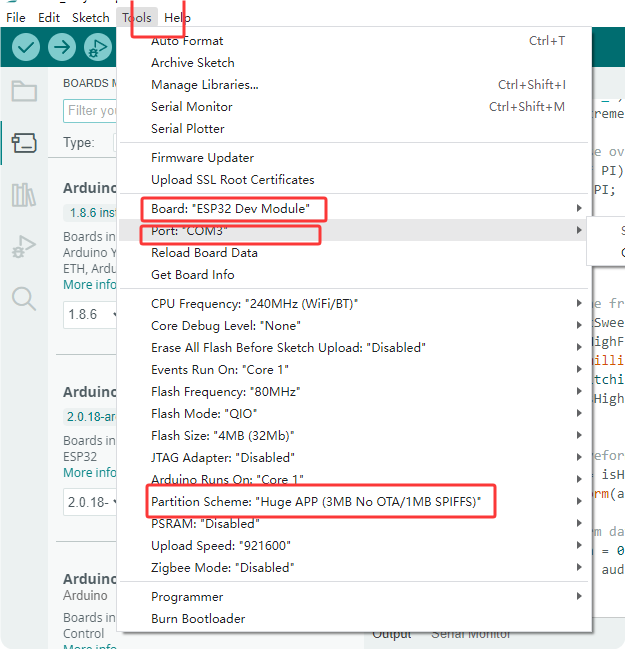The width and height of the screenshot is (625, 649).
Task: Open the Sketch menu
Action: click(x=91, y=18)
